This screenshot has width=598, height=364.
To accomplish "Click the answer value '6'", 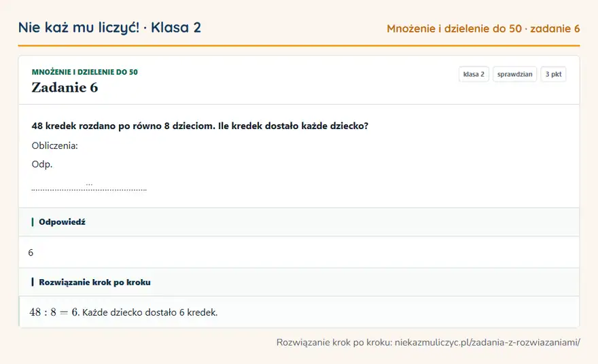I will click(x=31, y=253).
